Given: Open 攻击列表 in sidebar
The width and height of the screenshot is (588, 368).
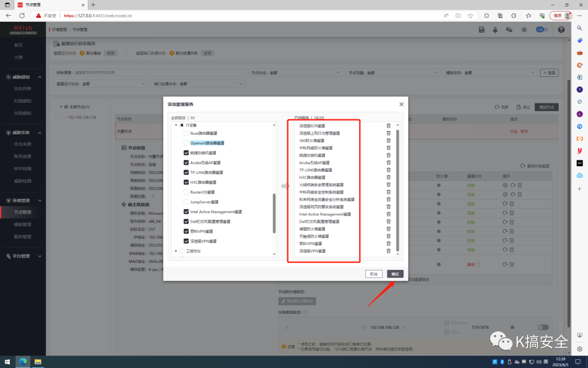Looking at the screenshot, I should pos(23,89).
